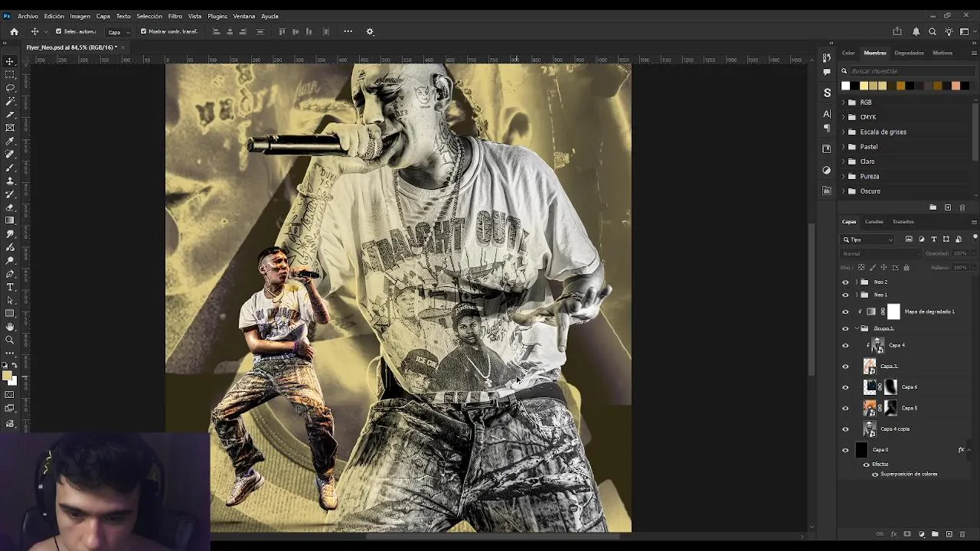
Task: Toggle Mostrar contr. transf. checkbox
Action: pyautogui.click(x=143, y=31)
